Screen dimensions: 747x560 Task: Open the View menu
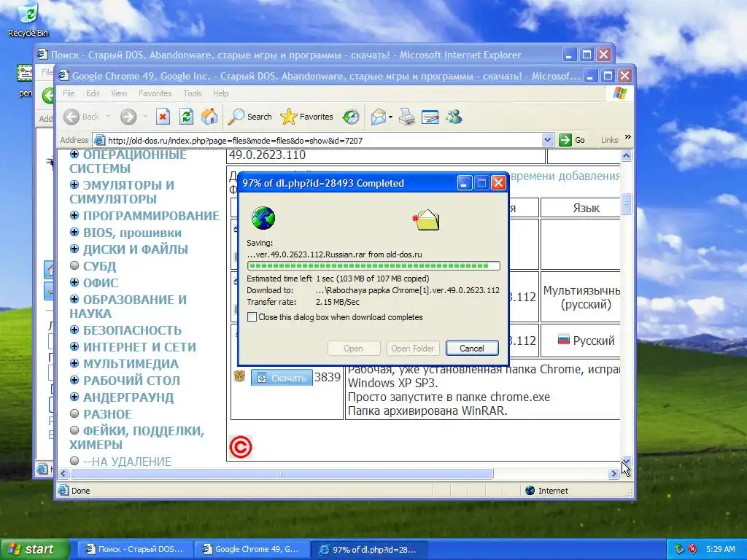click(119, 93)
